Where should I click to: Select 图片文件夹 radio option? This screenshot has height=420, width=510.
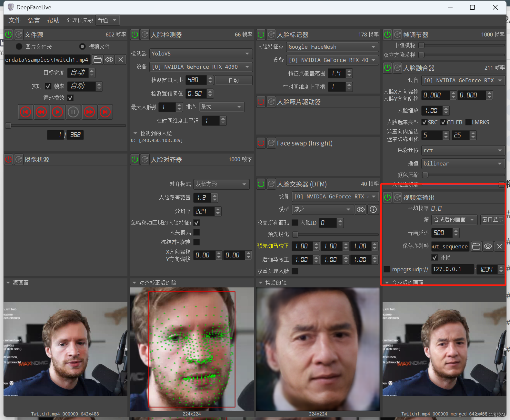tap(19, 46)
